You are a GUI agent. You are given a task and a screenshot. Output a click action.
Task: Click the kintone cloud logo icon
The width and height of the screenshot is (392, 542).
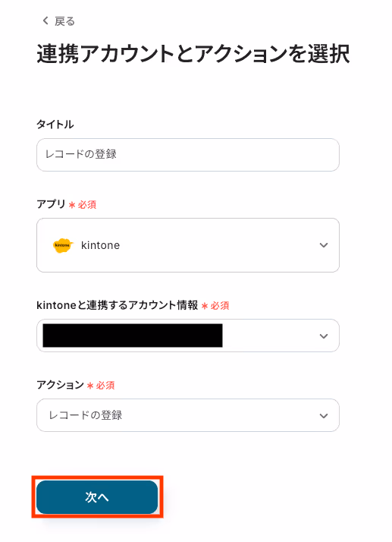[x=63, y=245]
